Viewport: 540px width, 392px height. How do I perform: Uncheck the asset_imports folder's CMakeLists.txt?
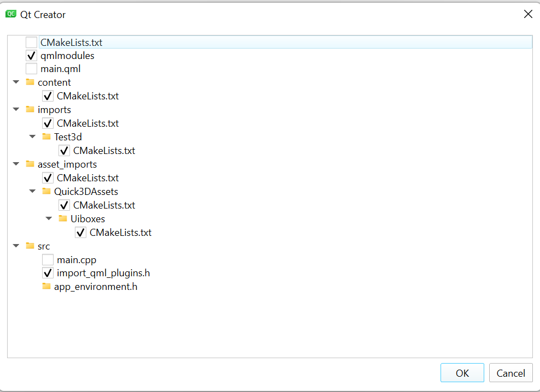click(x=48, y=178)
